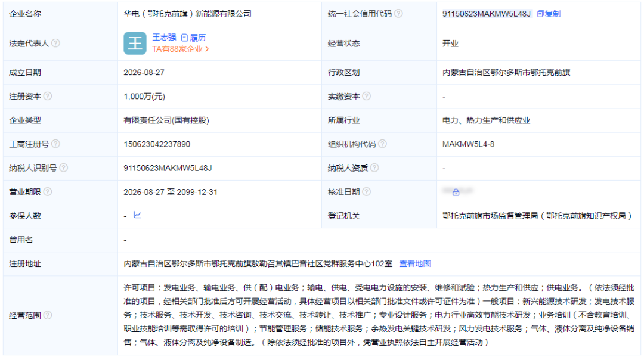Select the enterprise type 有限责任公司(国有控股)
Image resolution: width=644 pixels, height=357 pixels.
(166, 120)
